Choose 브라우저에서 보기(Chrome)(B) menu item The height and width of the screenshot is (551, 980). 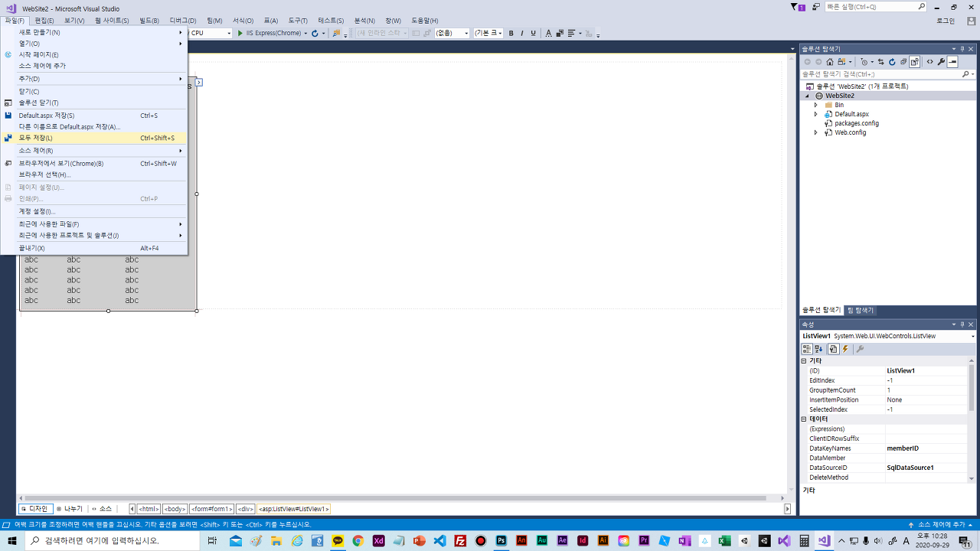[x=94, y=163]
